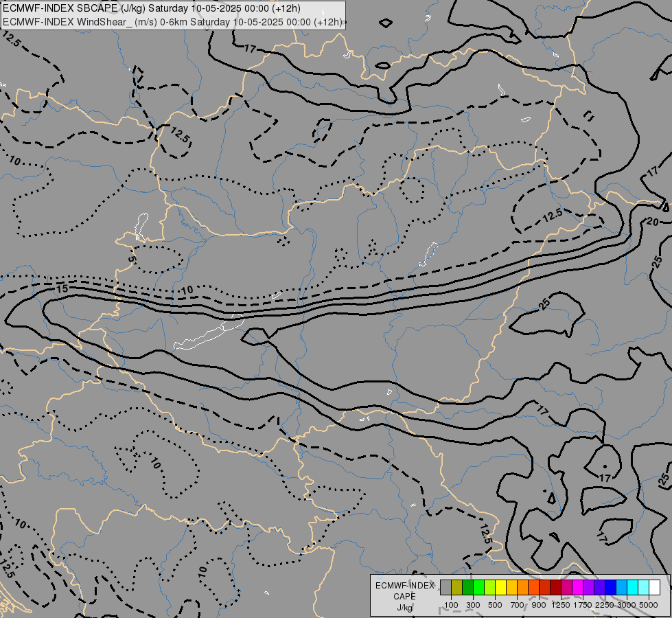The width and height of the screenshot is (672, 618).
Task: Click the legend value 500
Action: click(495, 605)
